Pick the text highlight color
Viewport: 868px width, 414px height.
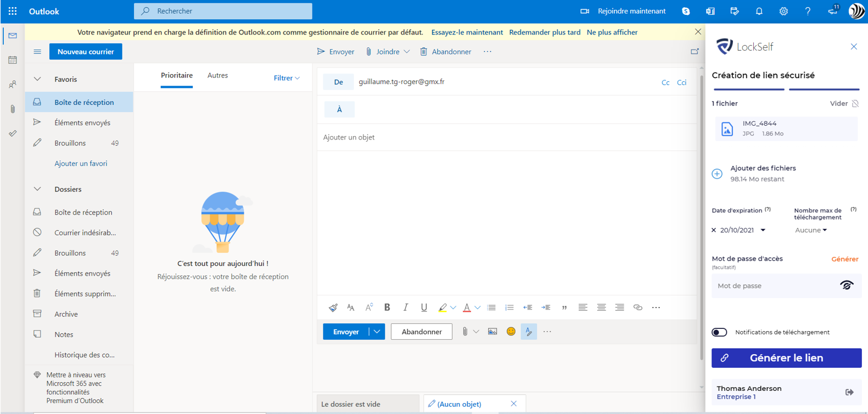pos(443,307)
